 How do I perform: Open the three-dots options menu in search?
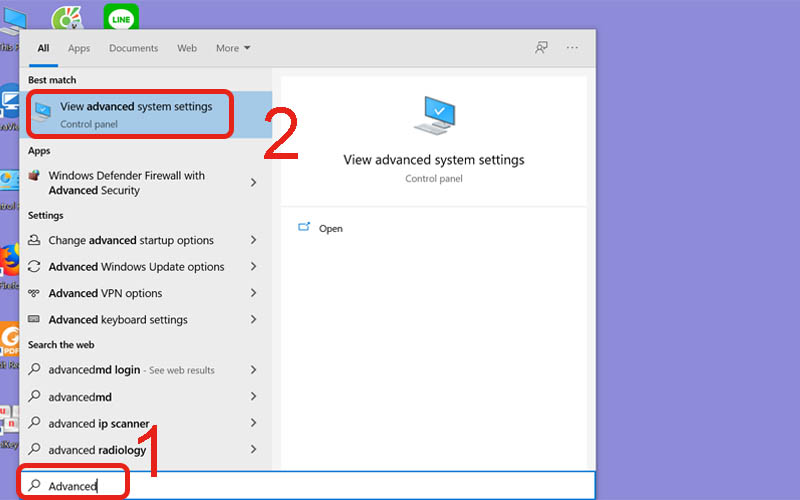point(572,48)
